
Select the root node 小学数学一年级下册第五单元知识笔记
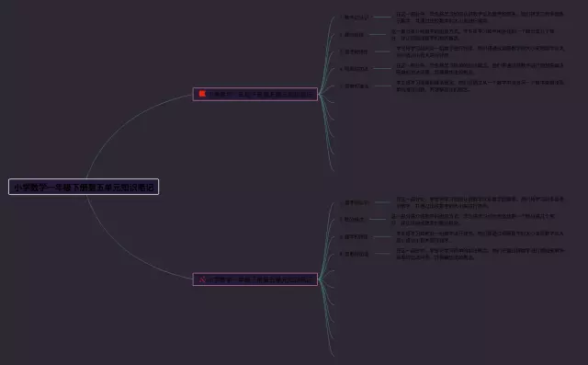click(x=84, y=187)
